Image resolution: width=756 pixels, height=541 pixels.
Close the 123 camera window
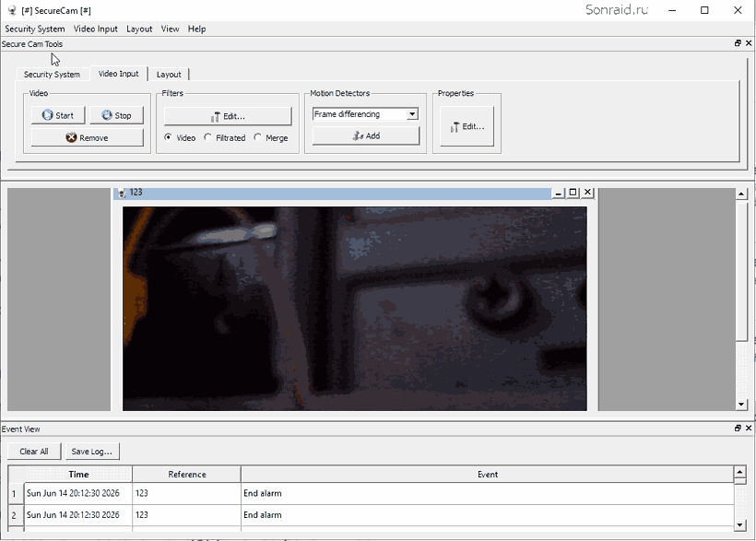[587, 193]
